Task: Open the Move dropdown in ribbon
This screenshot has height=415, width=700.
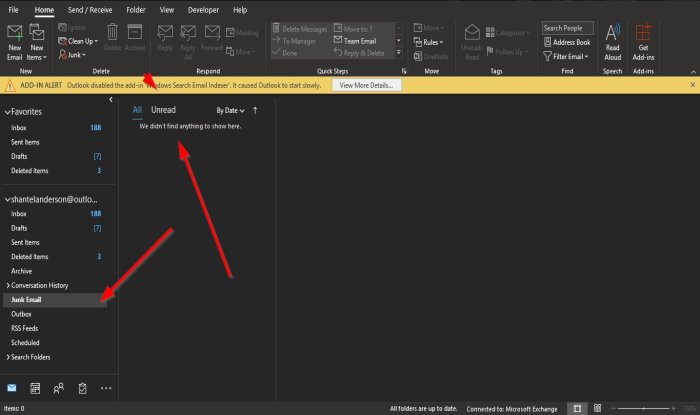Action: pos(429,28)
